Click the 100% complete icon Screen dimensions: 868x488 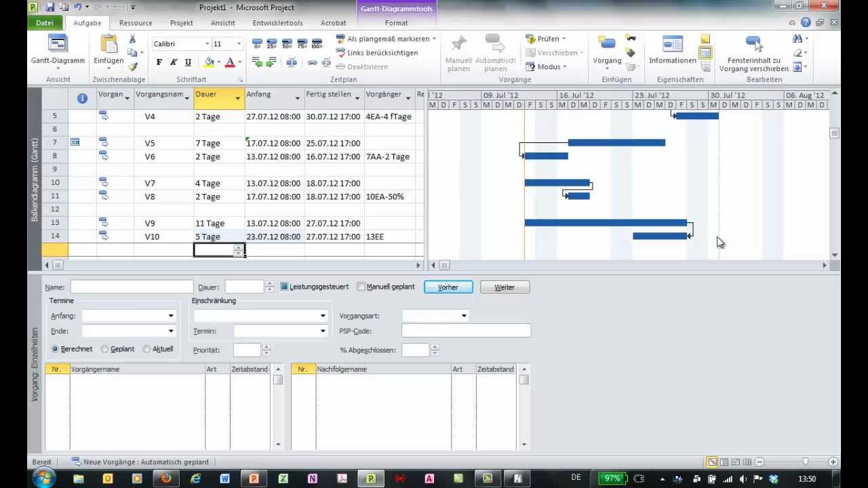pyautogui.click(x=317, y=45)
